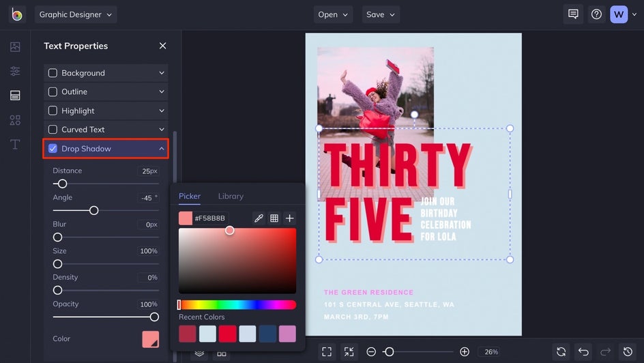The height and width of the screenshot is (363, 644).
Task: Enable the Curved Text checkbox
Action: [x=53, y=130]
